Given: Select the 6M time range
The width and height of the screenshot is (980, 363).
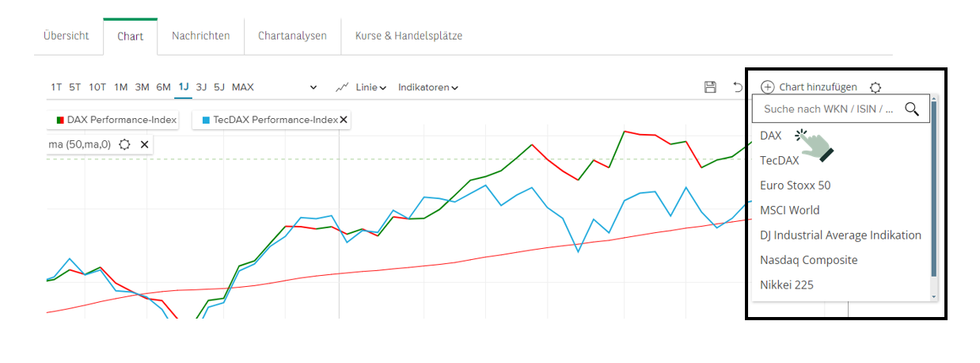Looking at the screenshot, I should click(163, 87).
